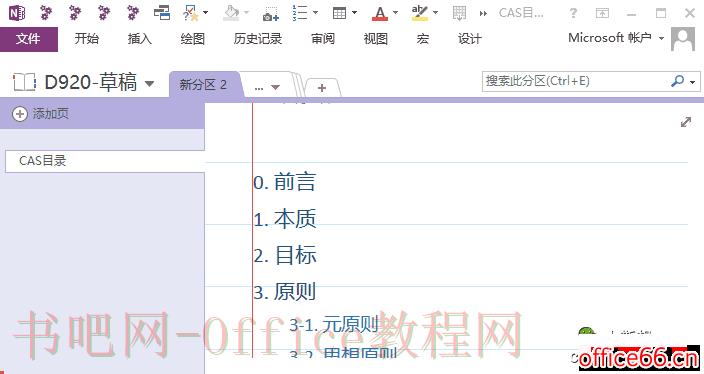
Task: Select the 宏 ribbon tab
Action: click(x=422, y=39)
